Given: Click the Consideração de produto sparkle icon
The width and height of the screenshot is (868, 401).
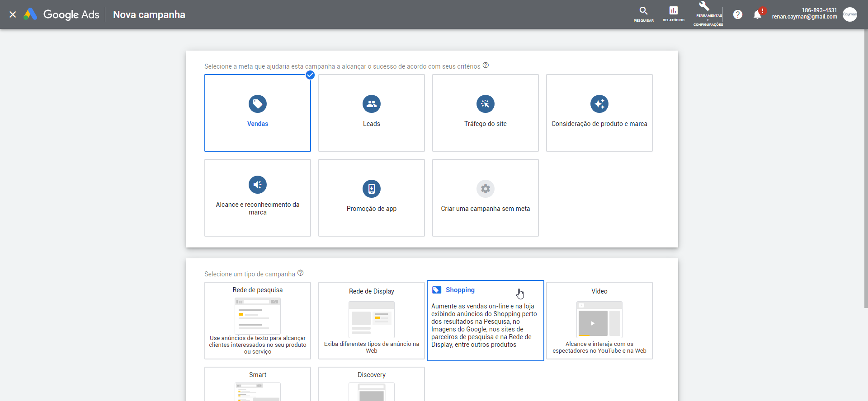Looking at the screenshot, I should click(x=599, y=104).
